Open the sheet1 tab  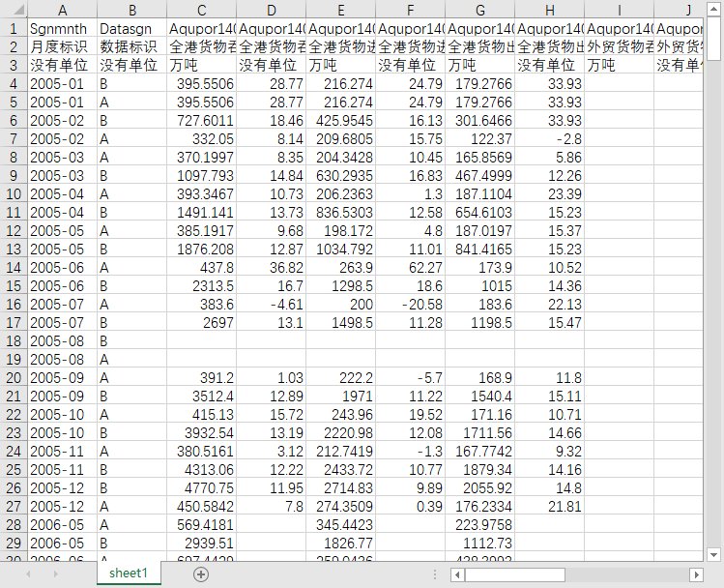tap(129, 573)
